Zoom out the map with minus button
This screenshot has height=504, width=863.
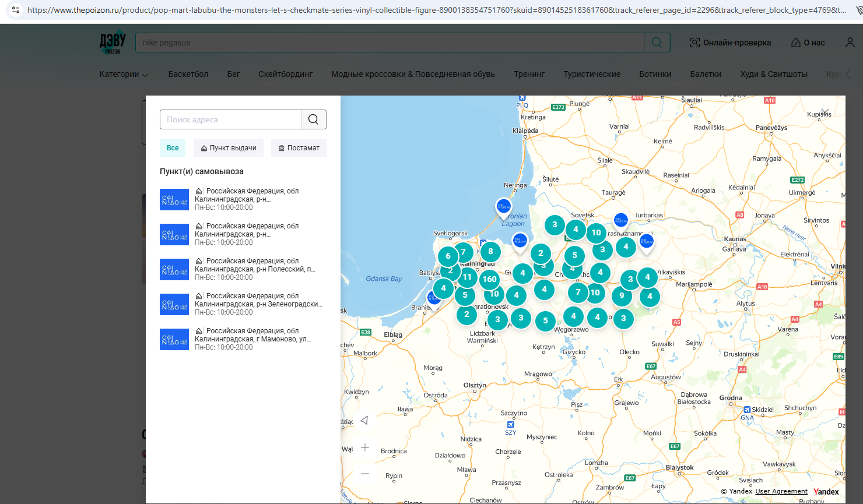coord(365,474)
